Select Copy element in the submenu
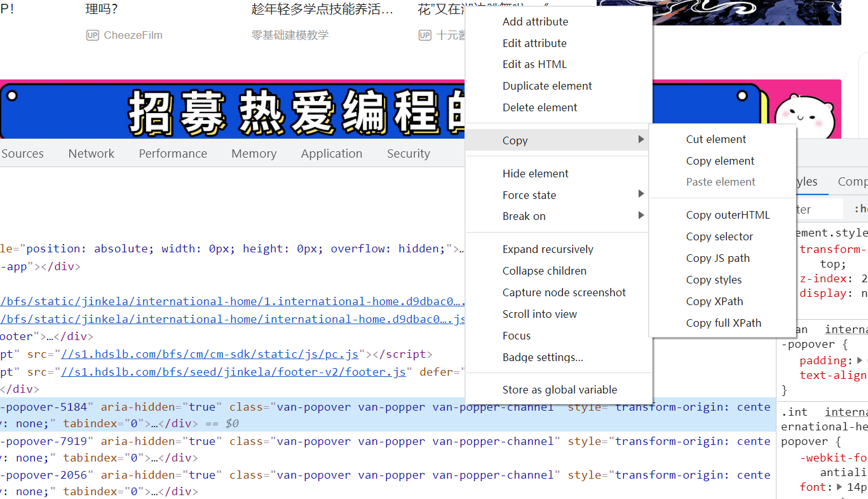Image resolution: width=868 pixels, height=499 pixels. [722, 161]
